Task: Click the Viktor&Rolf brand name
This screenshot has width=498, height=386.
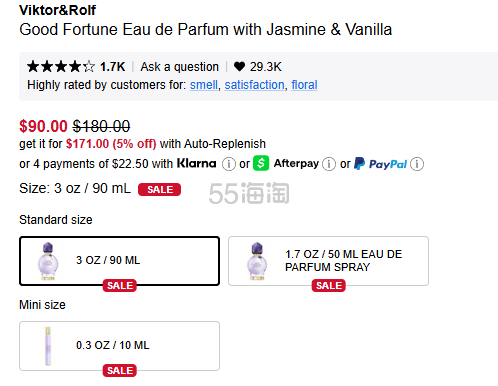Action: (57, 10)
